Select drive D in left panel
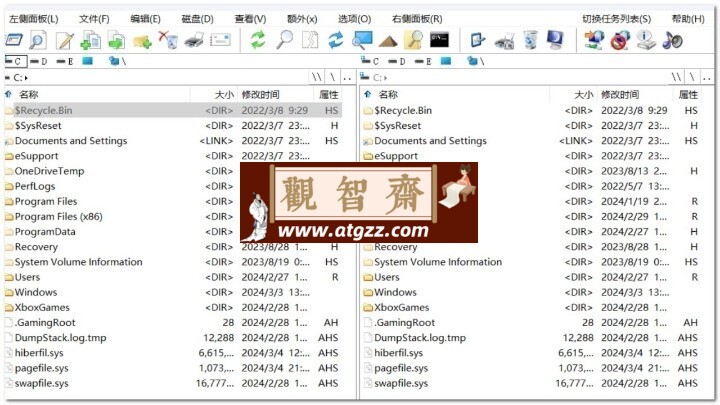 click(39, 61)
